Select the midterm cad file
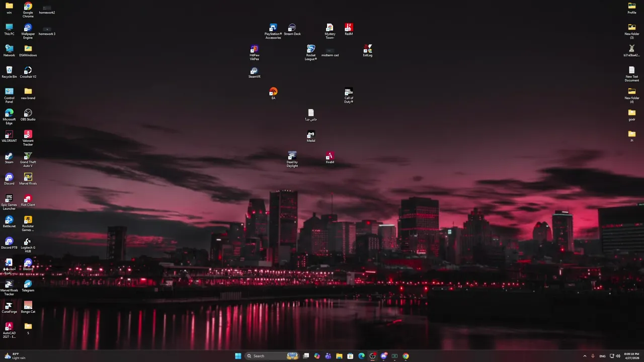Viewport: 644px width, 362px height. (x=330, y=52)
